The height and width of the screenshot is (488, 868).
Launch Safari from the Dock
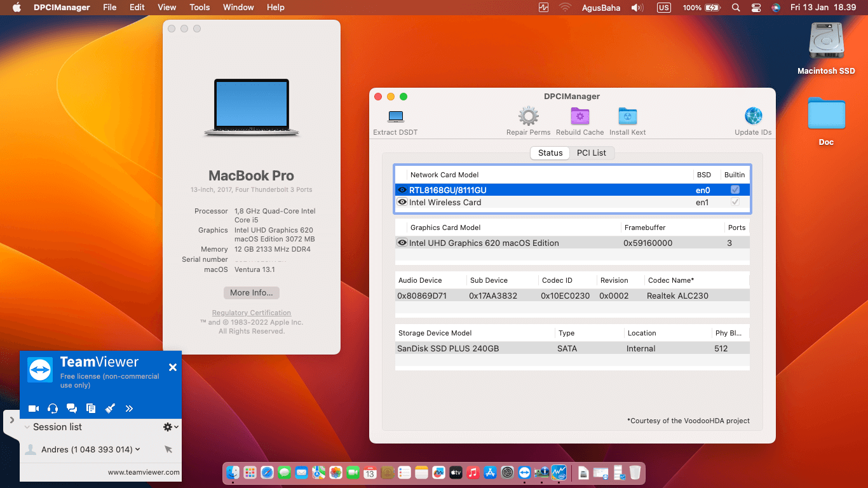click(x=268, y=473)
